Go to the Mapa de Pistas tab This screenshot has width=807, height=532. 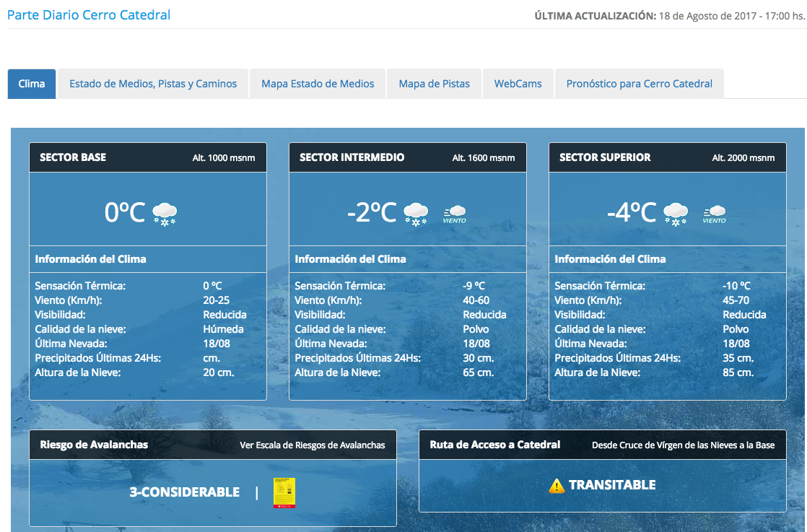pyautogui.click(x=434, y=83)
